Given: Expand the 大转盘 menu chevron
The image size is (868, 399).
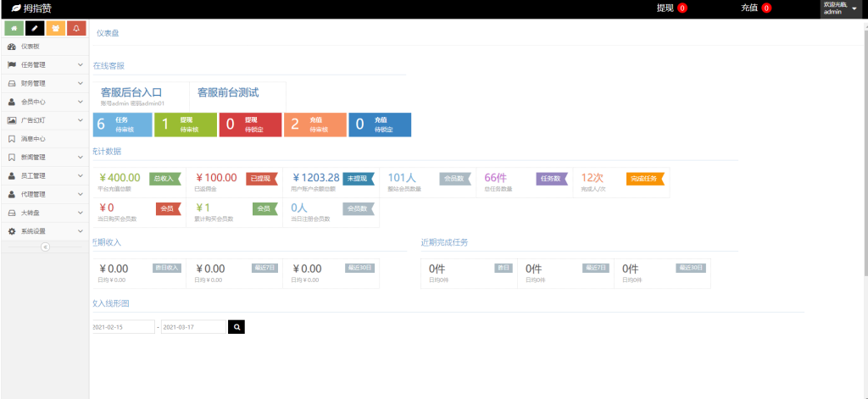Looking at the screenshot, I should 81,213.
